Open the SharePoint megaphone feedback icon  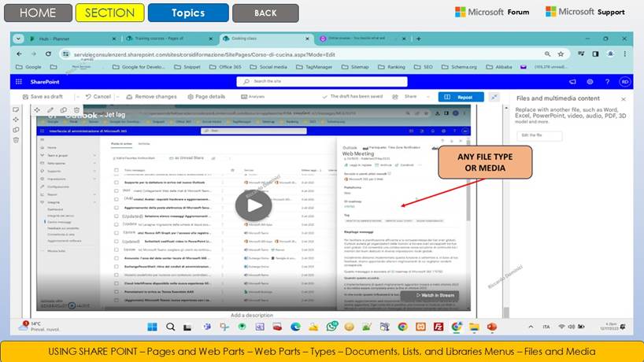[572, 82]
